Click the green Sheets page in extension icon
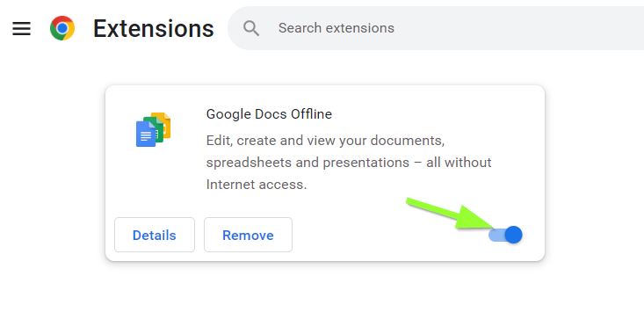644x327 pixels. click(157, 129)
